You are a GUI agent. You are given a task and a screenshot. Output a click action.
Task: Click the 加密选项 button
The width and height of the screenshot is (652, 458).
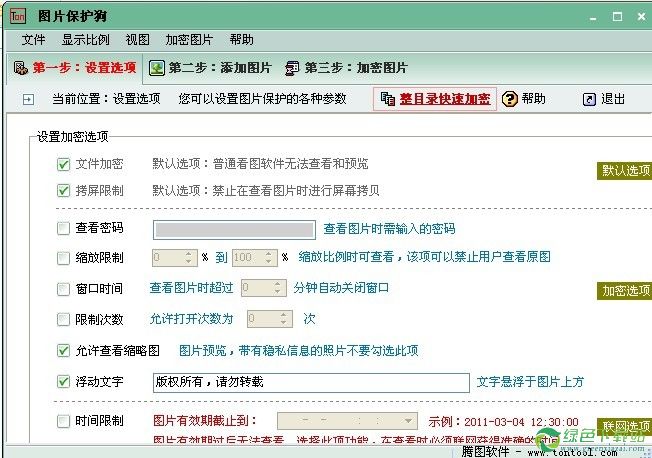click(x=625, y=291)
